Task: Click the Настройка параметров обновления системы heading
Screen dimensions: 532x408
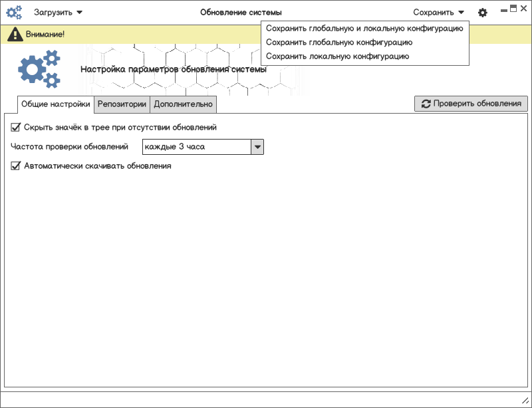Action: click(174, 69)
